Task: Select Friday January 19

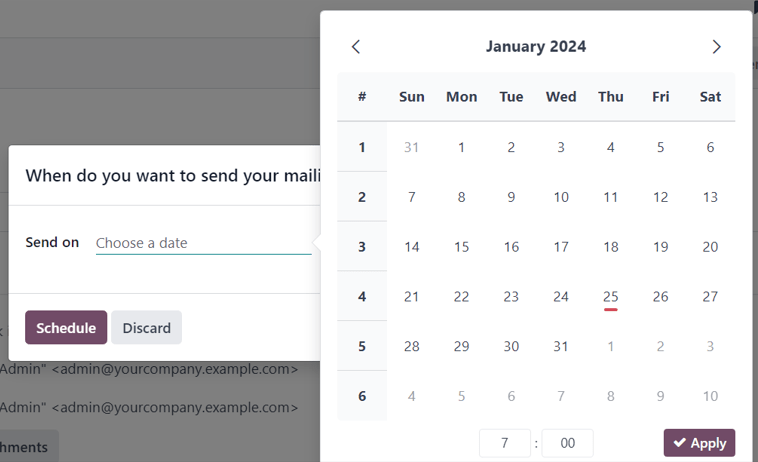Action: click(660, 247)
